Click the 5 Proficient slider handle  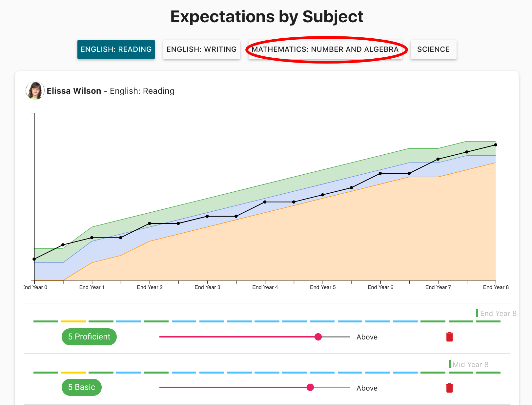click(318, 337)
